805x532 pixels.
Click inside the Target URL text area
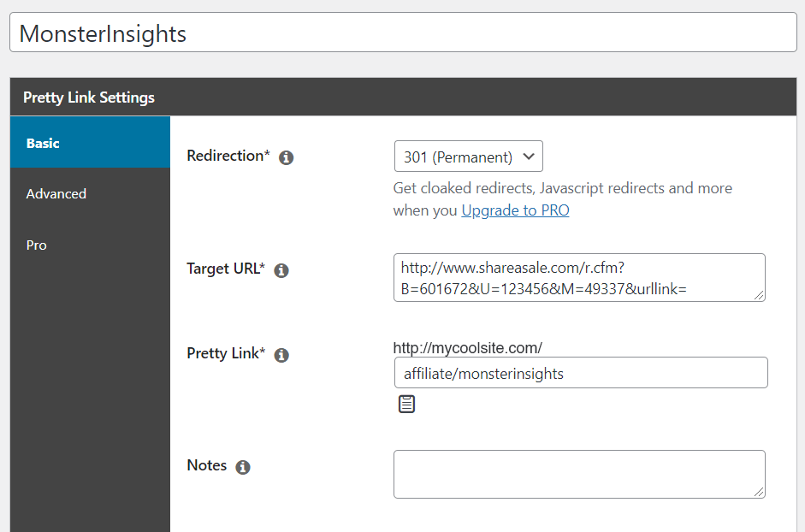[x=580, y=277]
